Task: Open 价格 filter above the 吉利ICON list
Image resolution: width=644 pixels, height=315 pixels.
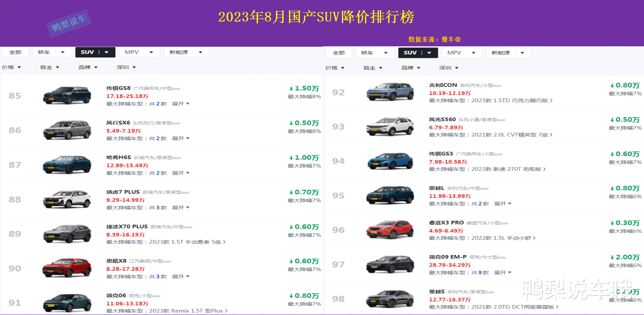Action: (x=335, y=68)
